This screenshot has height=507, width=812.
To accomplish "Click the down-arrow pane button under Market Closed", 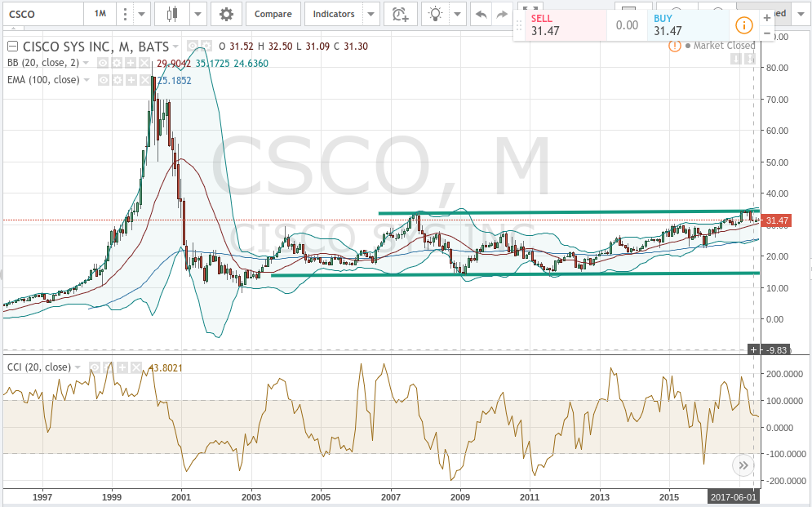I will pyautogui.click(x=736, y=59).
